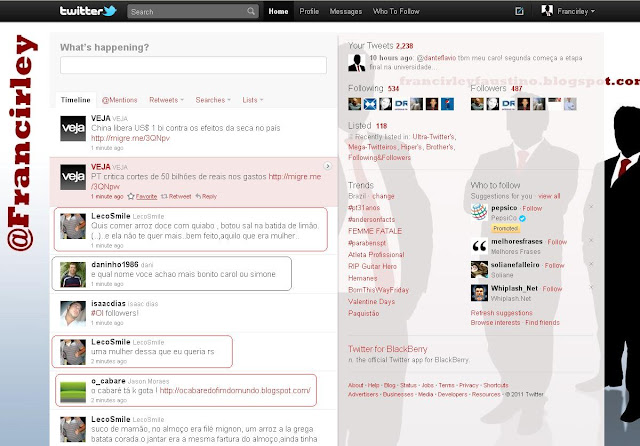The width and height of the screenshot is (640, 446).
Task: Click the pepsico verified badge
Action: click(522, 218)
